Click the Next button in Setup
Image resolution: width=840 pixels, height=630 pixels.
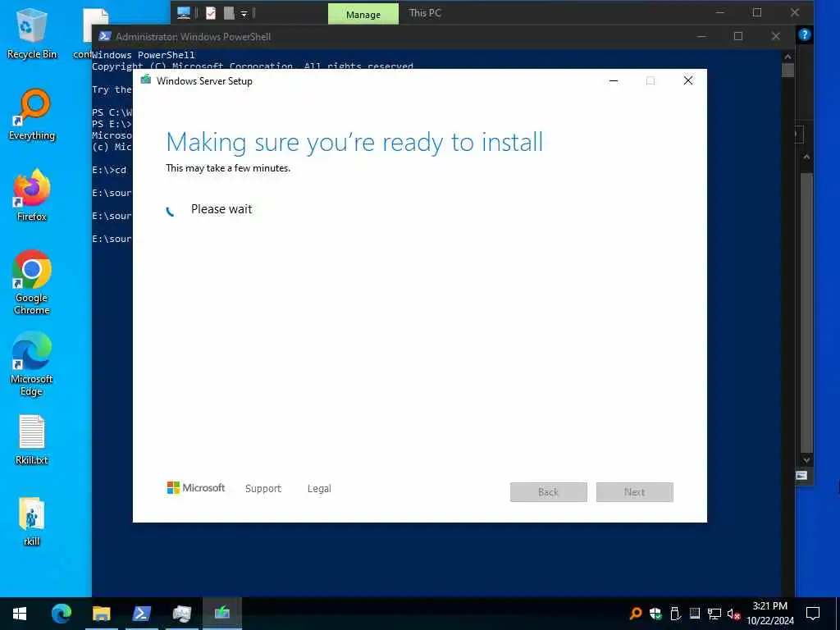pos(635,492)
